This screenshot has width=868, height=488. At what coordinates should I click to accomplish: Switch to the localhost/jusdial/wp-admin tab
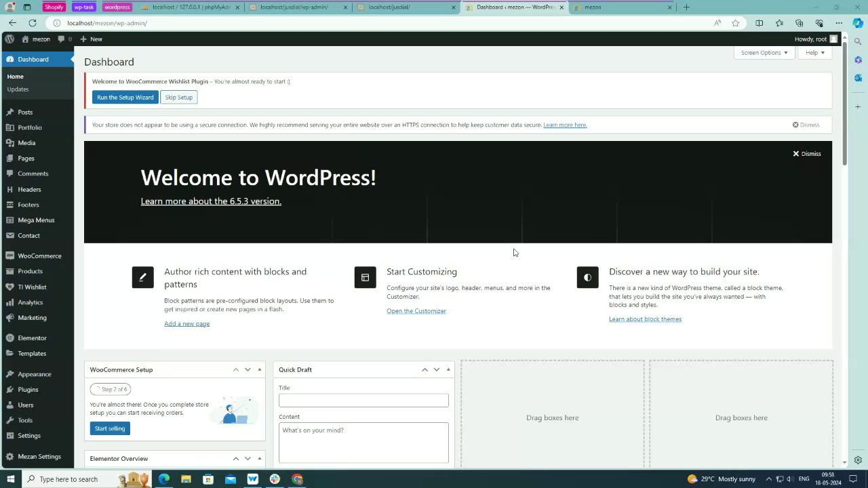pos(298,7)
